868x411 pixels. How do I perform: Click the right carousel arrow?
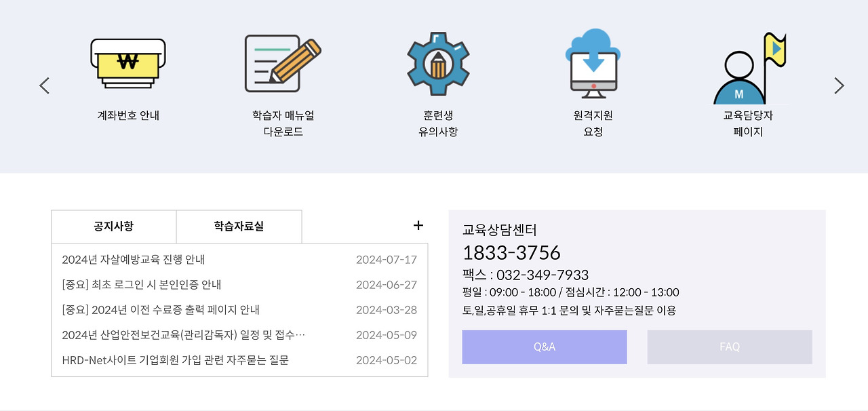click(x=839, y=85)
